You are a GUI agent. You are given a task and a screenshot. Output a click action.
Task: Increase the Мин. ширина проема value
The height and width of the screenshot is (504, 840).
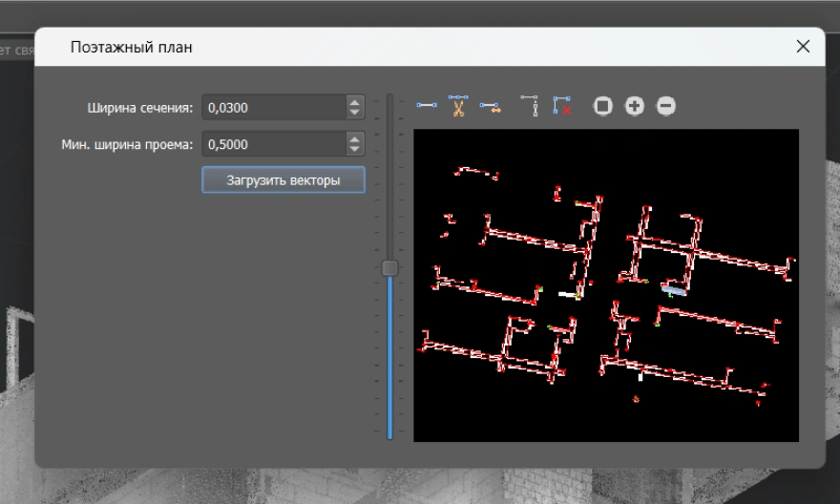[x=355, y=139]
